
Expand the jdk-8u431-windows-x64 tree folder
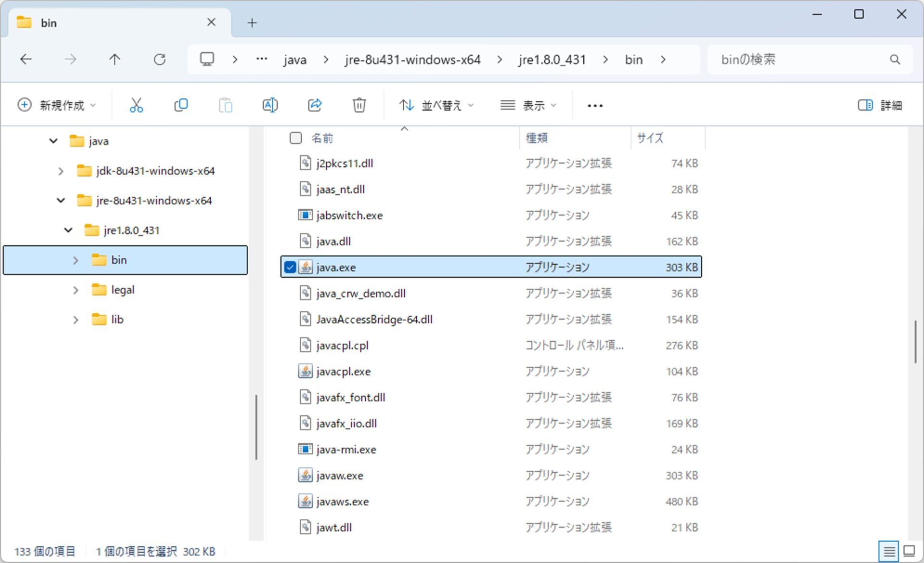click(61, 171)
